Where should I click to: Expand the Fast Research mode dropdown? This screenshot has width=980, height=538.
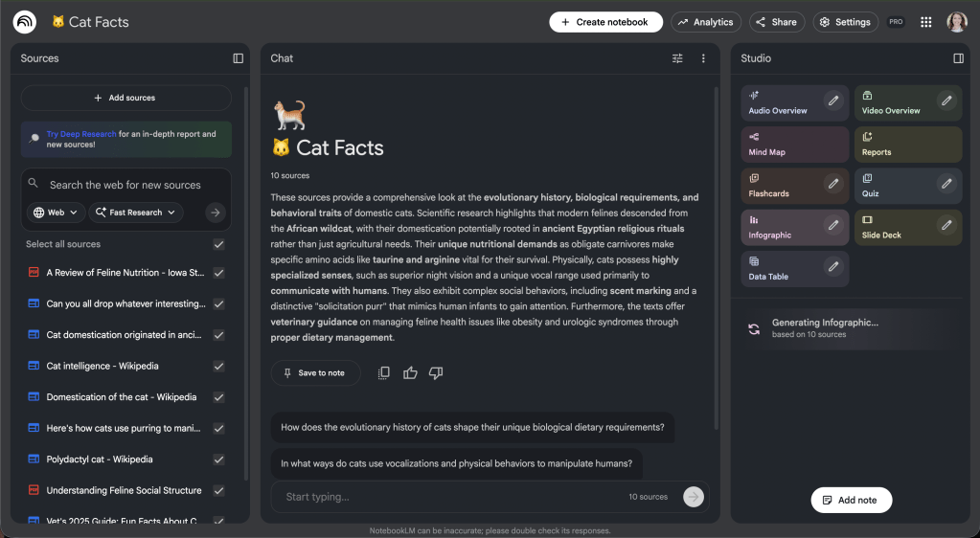click(137, 213)
